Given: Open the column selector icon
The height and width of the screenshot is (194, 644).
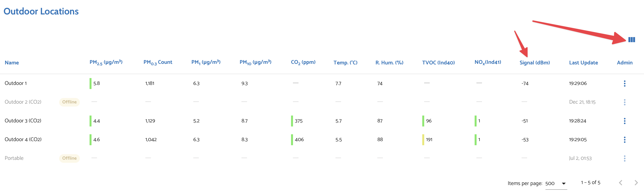Looking at the screenshot, I should click(x=632, y=40).
